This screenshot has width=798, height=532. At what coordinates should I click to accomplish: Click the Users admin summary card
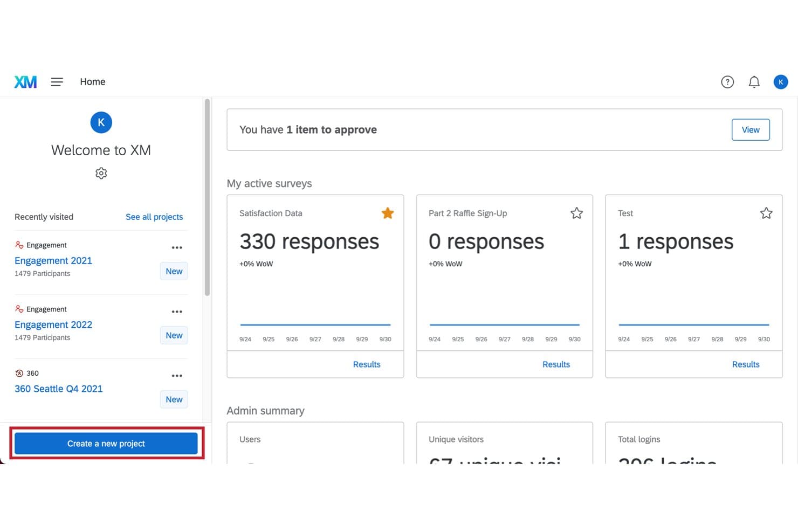(315, 443)
